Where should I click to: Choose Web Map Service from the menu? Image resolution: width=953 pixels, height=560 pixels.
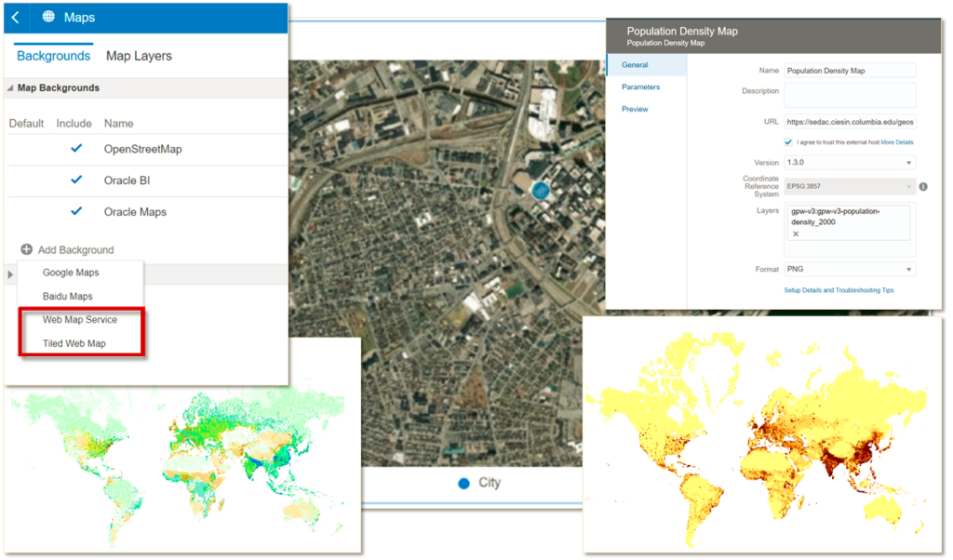pyautogui.click(x=80, y=319)
